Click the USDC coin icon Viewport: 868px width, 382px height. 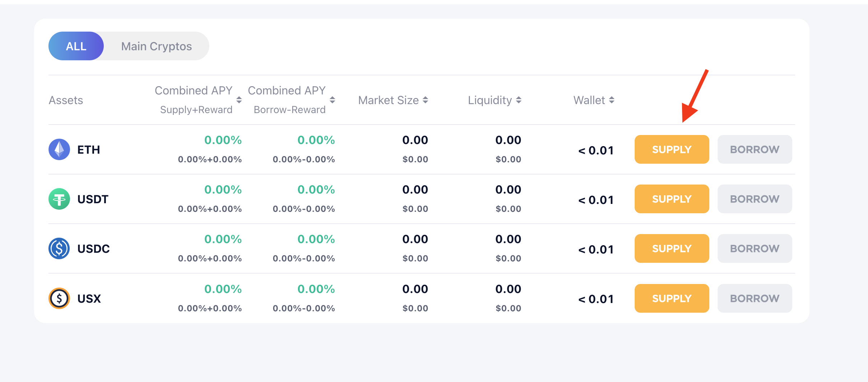coord(59,248)
